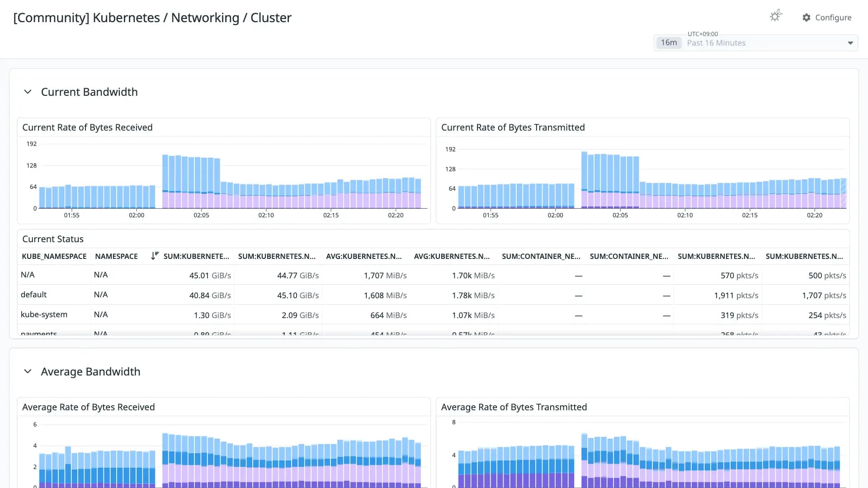Open the Average Rate of Bytes Received title
Screen dimensions: 868x488
pos(88,407)
